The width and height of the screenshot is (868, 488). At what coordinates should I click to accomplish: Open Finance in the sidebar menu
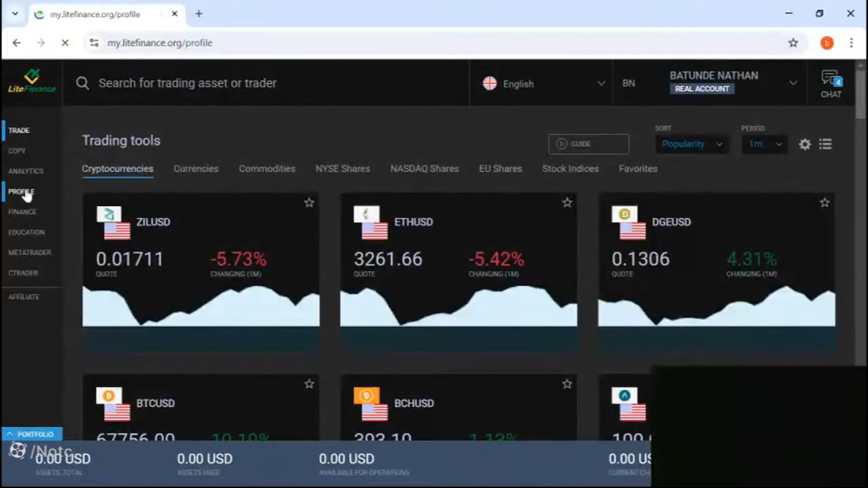22,212
